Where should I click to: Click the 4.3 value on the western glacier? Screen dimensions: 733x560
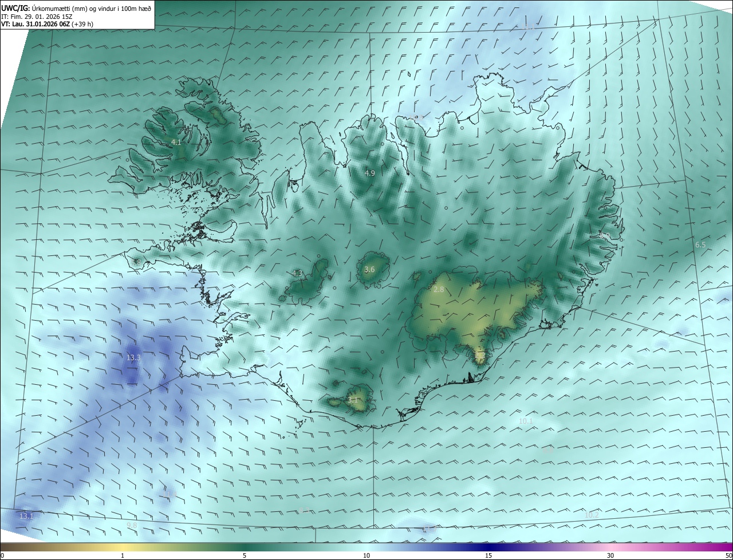coord(297,273)
